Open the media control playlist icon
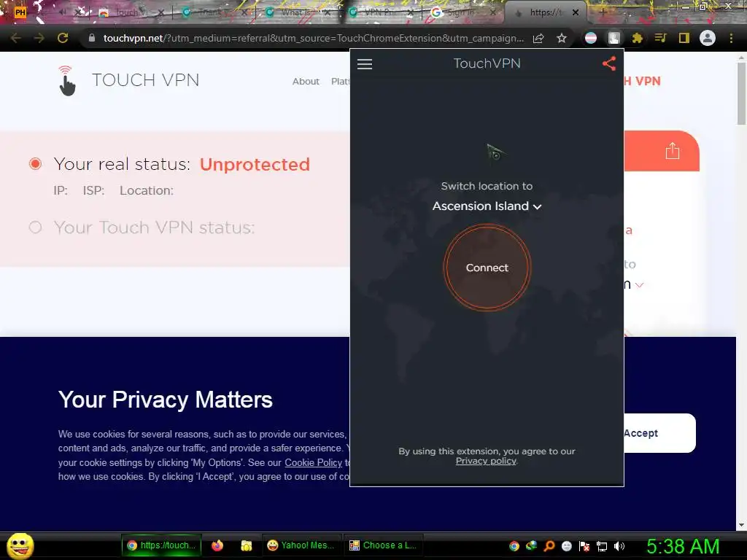 pyautogui.click(x=660, y=38)
